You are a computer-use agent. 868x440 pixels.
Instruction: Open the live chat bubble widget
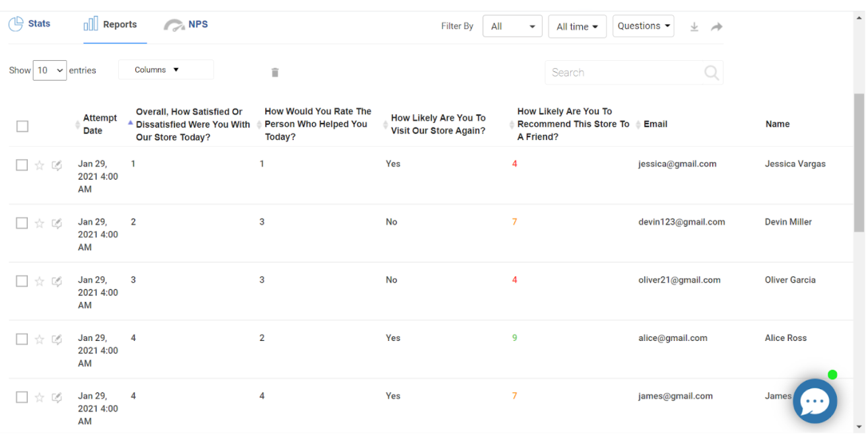815,401
